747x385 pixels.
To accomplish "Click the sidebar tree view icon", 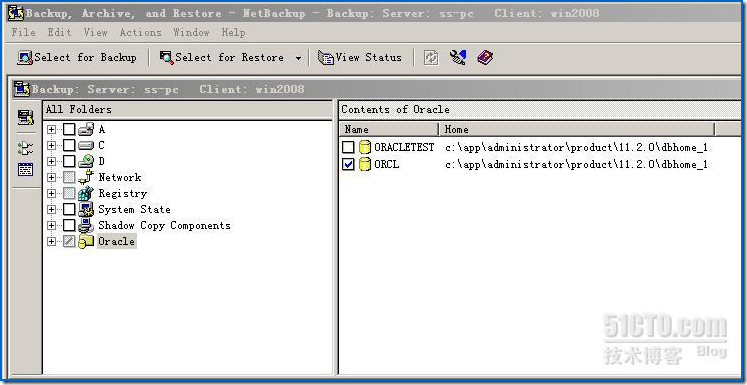I will (25, 148).
